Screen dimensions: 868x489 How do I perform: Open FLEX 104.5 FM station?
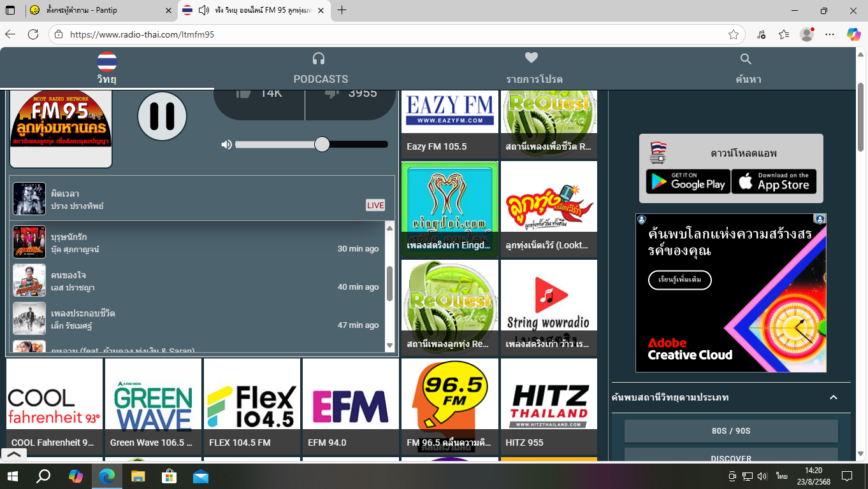tap(252, 406)
